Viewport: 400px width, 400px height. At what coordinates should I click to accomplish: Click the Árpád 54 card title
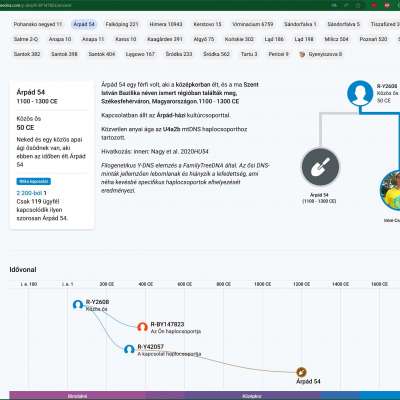31,92
